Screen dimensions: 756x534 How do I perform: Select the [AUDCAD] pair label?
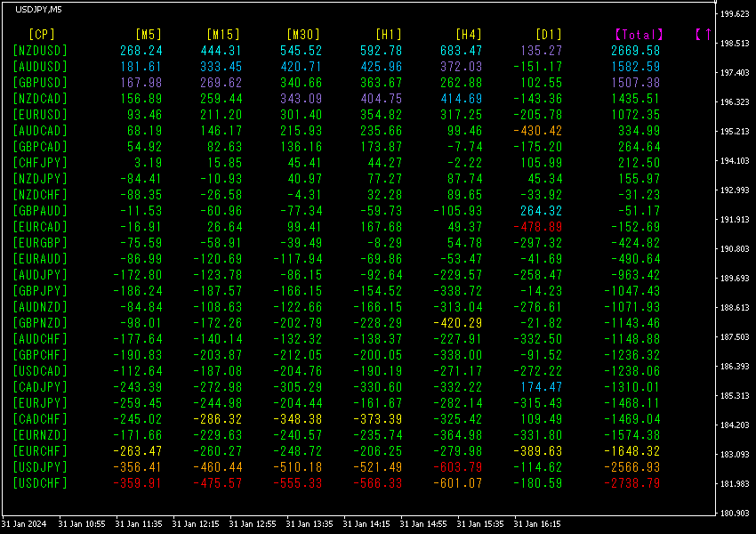pyautogui.click(x=40, y=131)
